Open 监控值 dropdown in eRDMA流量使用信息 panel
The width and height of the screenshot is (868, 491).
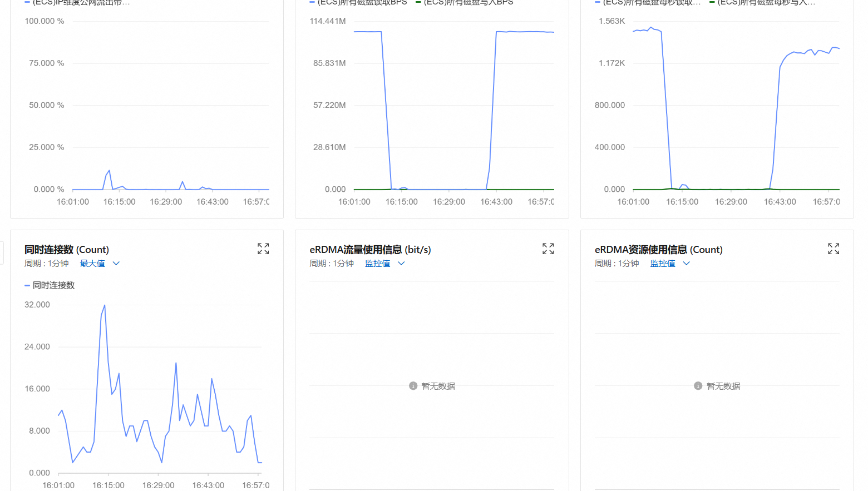coord(384,264)
